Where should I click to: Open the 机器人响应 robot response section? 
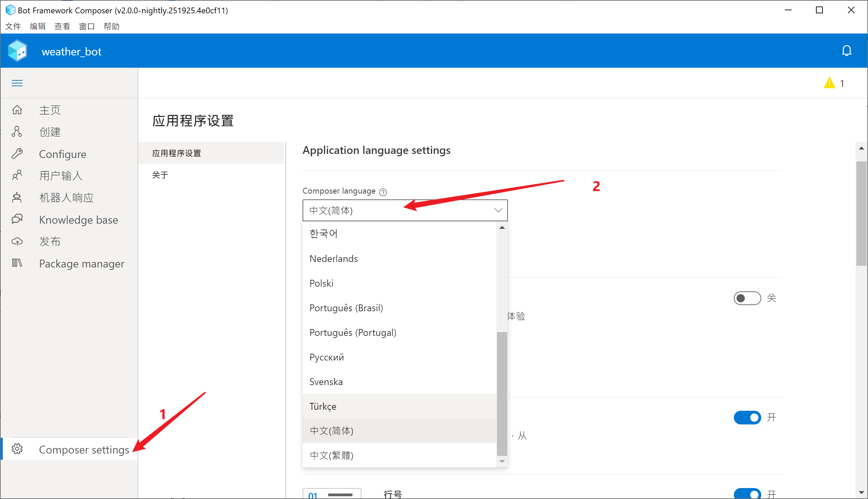pyautogui.click(x=66, y=197)
